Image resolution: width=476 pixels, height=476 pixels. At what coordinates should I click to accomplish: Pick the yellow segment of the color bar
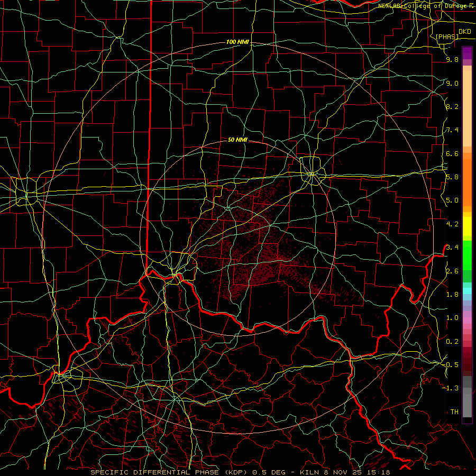pyautogui.click(x=467, y=226)
